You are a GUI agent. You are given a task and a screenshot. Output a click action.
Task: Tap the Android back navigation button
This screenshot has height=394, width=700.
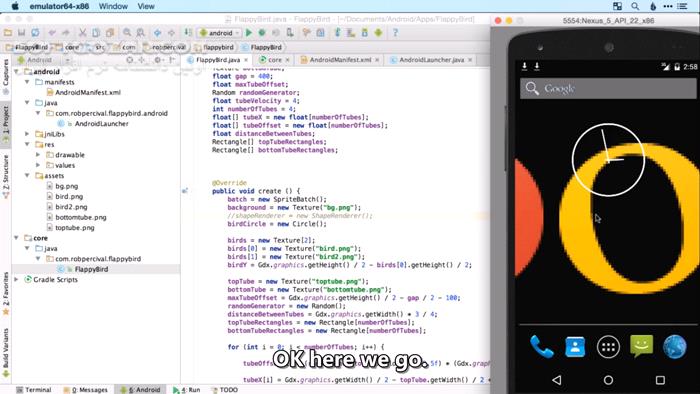coord(557,380)
